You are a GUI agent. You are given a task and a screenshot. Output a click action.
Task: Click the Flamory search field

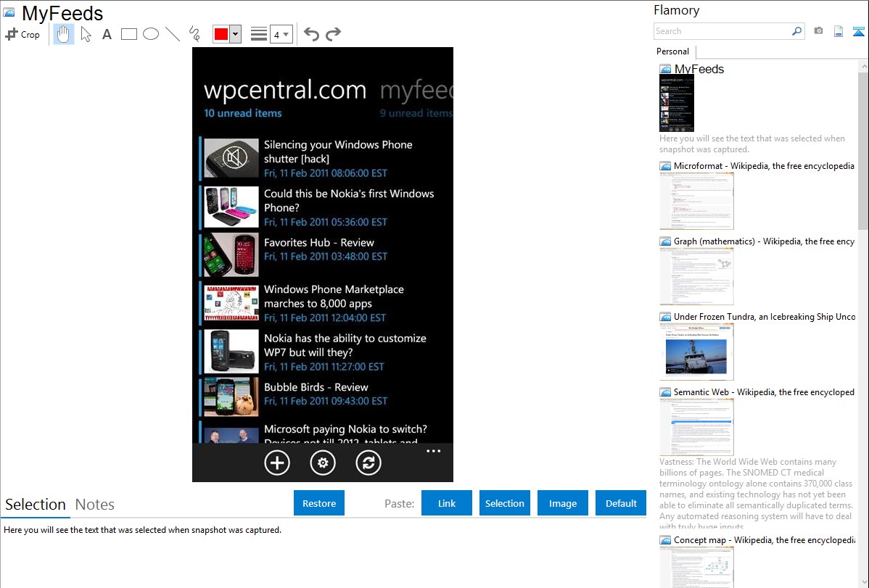click(x=722, y=31)
